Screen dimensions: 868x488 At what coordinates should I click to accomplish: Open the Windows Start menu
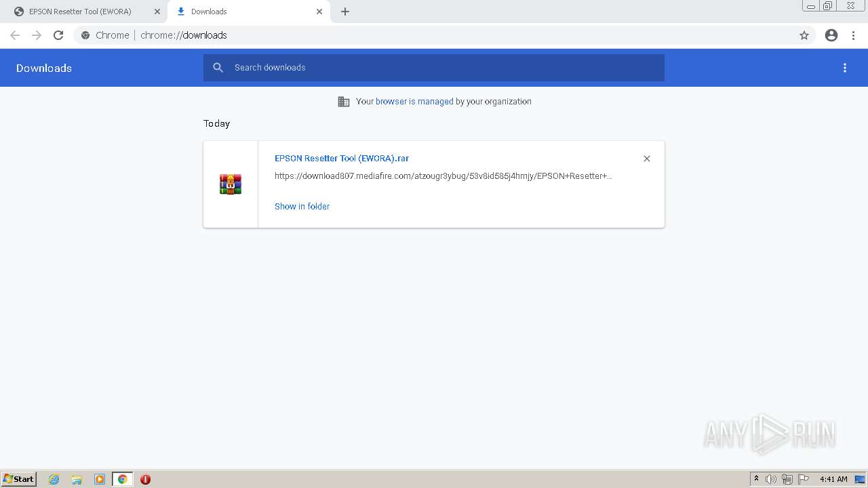(19, 479)
